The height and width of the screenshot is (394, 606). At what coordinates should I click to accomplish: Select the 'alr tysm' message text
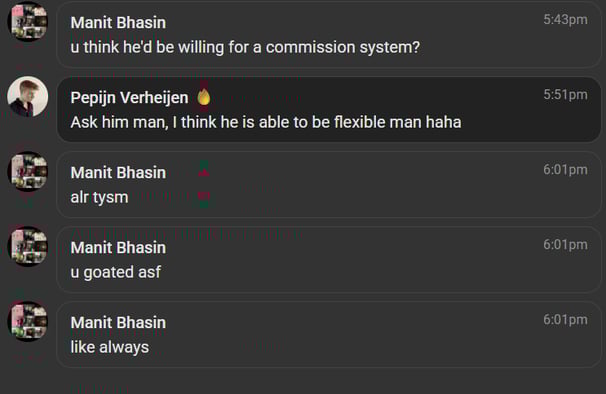coord(99,198)
